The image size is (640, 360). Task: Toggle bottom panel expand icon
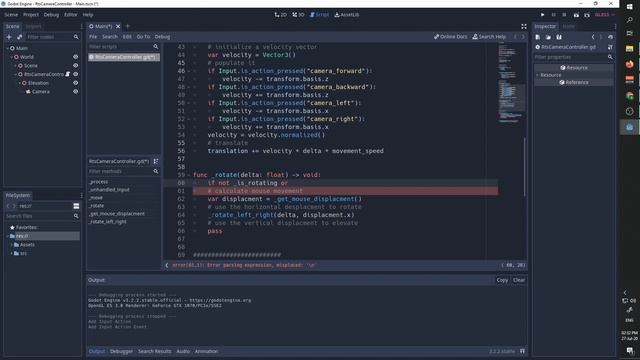(x=522, y=351)
